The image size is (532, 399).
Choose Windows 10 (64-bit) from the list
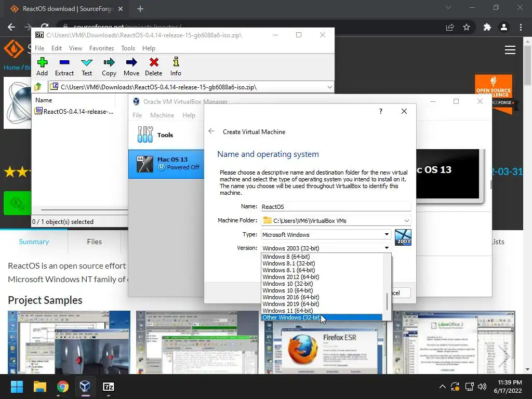(x=322, y=290)
